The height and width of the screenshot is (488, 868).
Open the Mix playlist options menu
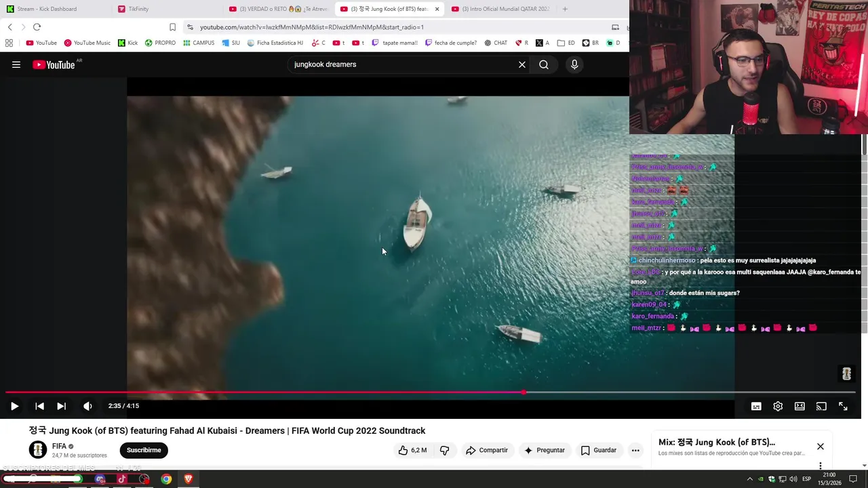(821, 466)
